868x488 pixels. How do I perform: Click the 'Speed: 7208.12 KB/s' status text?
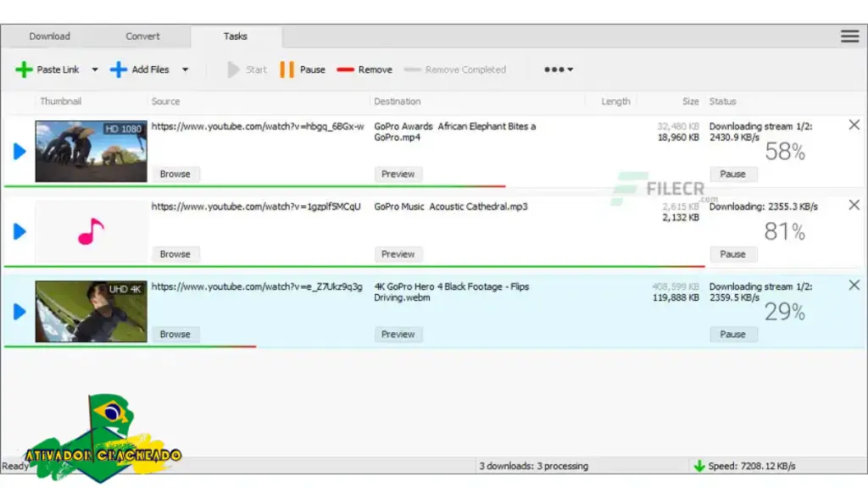tap(752, 467)
